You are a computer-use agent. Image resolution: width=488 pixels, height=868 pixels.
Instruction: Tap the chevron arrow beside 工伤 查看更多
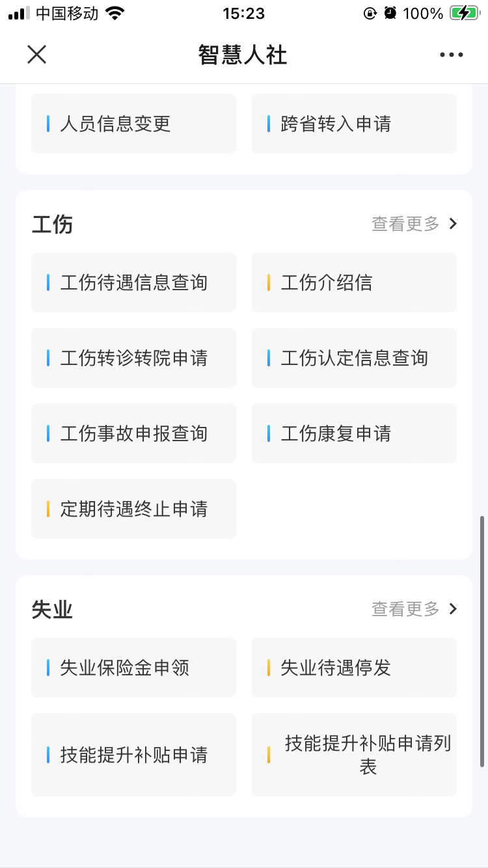click(x=454, y=224)
